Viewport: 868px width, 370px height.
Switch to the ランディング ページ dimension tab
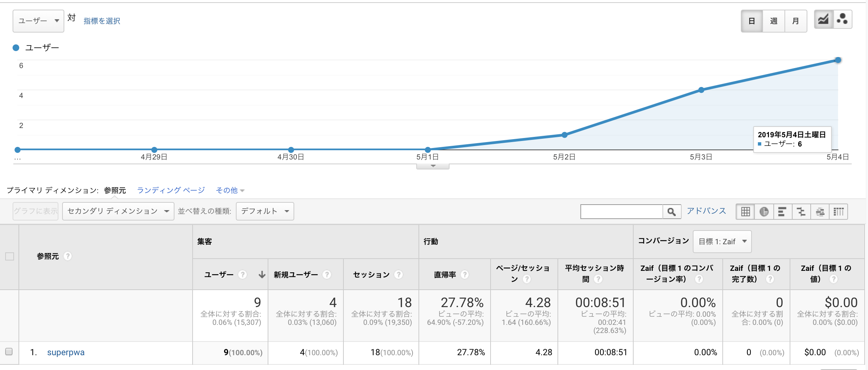[x=170, y=190]
